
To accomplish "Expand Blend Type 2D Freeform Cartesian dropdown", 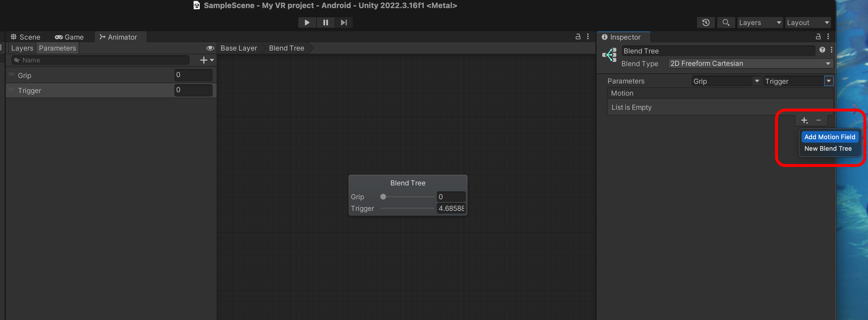I will pos(750,63).
